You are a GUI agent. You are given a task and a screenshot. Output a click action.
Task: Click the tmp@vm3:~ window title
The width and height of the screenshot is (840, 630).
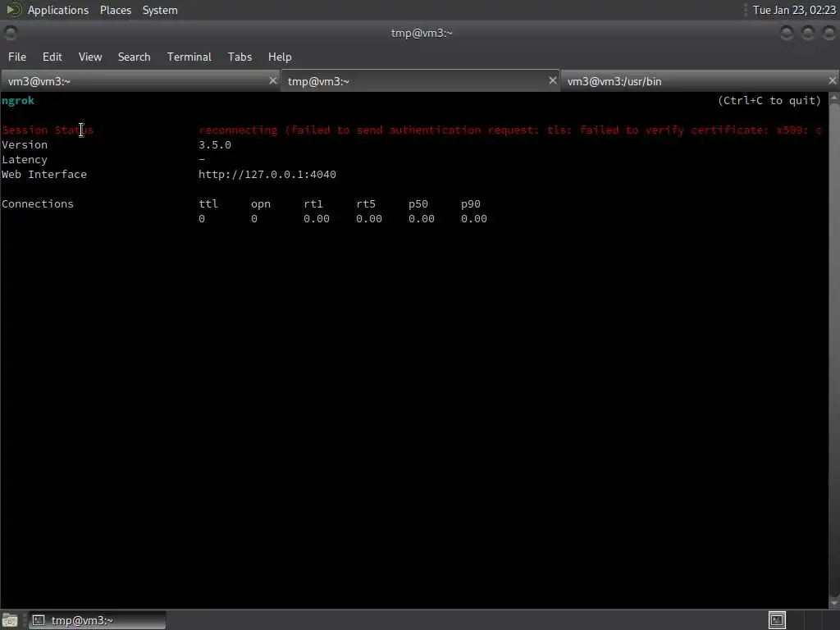422,33
